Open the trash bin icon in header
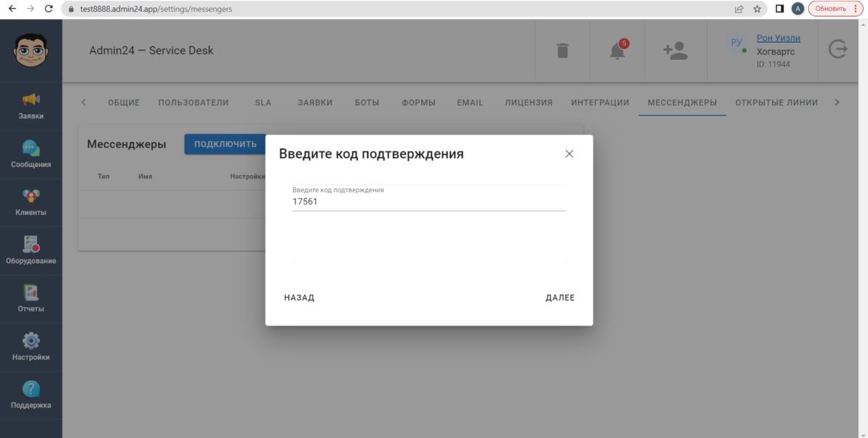Viewport: 868px width, 438px height. pyautogui.click(x=562, y=51)
